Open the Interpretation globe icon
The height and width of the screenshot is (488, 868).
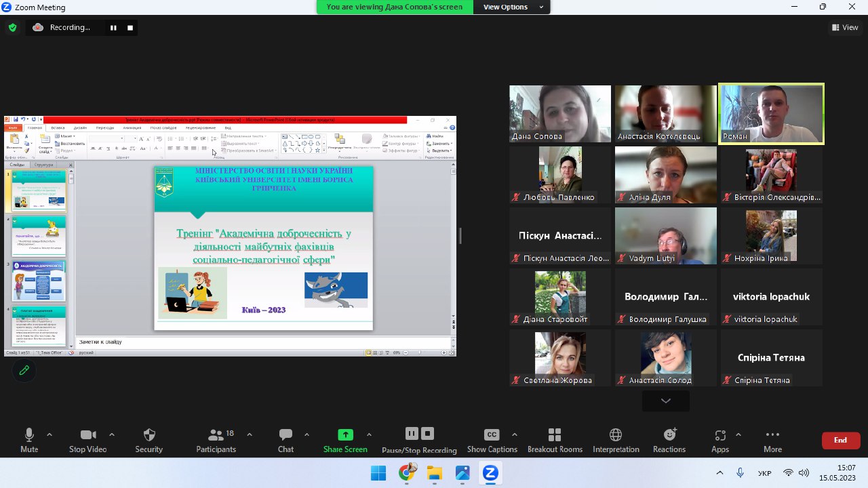(x=616, y=440)
